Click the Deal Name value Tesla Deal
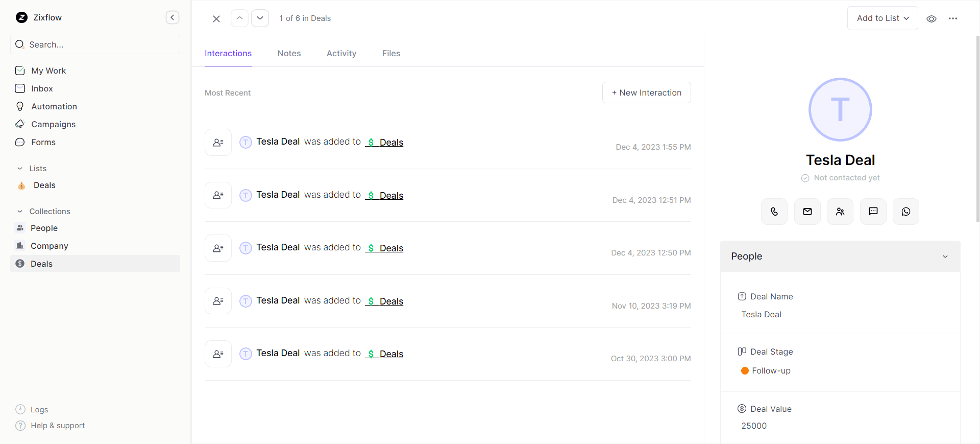Image resolution: width=980 pixels, height=444 pixels. click(761, 314)
